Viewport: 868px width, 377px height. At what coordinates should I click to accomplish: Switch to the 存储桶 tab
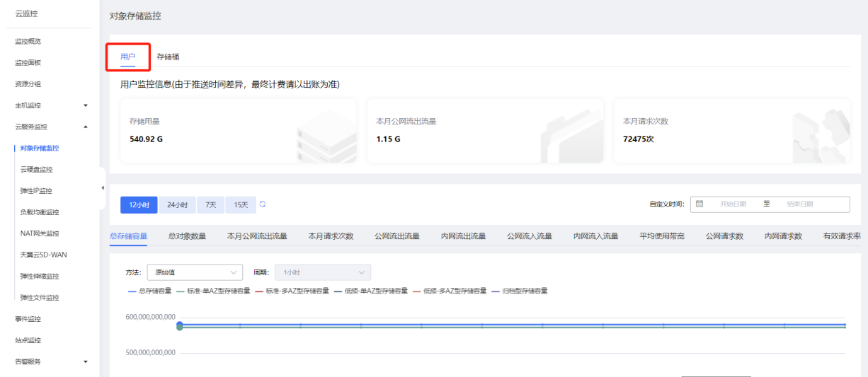pyautogui.click(x=168, y=57)
